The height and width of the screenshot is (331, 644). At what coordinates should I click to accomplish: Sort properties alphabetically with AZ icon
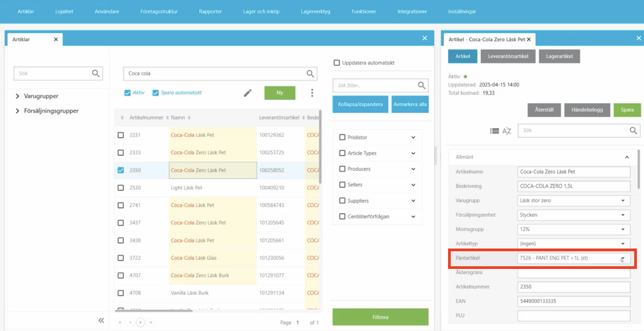coord(506,131)
